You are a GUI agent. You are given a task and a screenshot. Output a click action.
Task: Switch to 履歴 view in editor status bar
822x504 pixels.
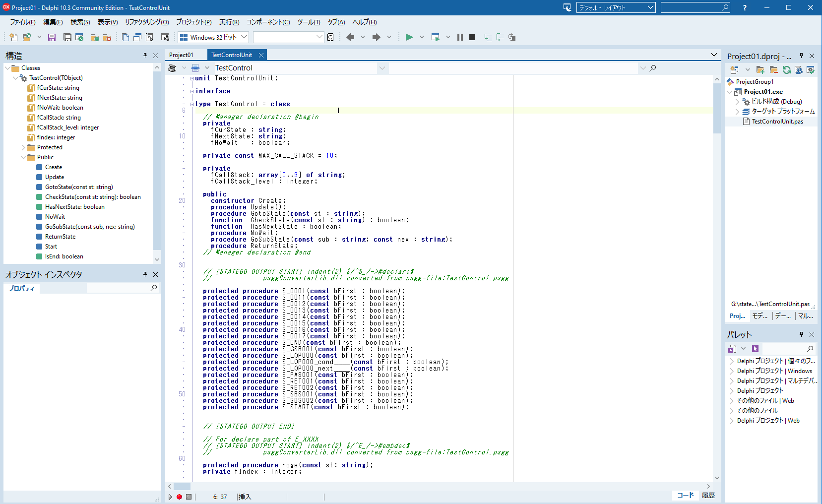click(x=708, y=495)
